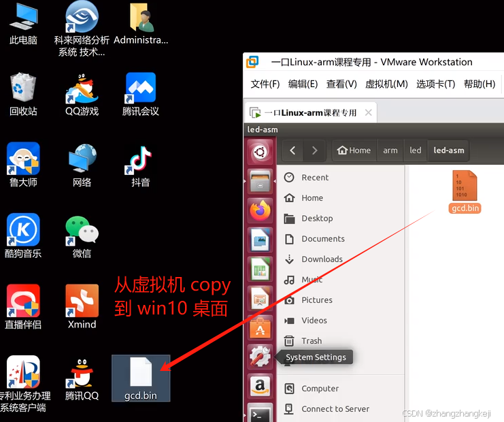Select the led-asm breadcrumb
504x422 pixels.
449,150
